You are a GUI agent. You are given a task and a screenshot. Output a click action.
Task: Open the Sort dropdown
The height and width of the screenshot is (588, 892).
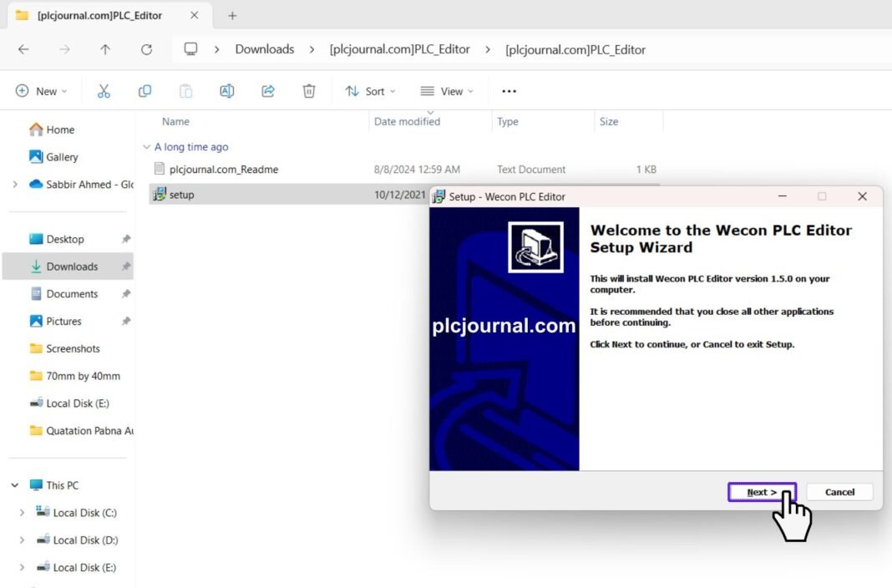tap(370, 91)
